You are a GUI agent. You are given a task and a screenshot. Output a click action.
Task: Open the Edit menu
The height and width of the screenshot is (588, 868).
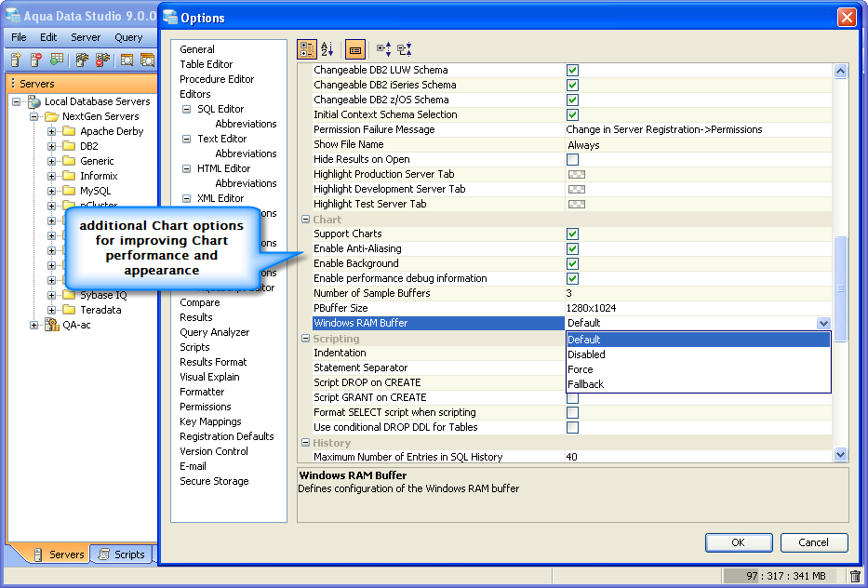tap(48, 37)
